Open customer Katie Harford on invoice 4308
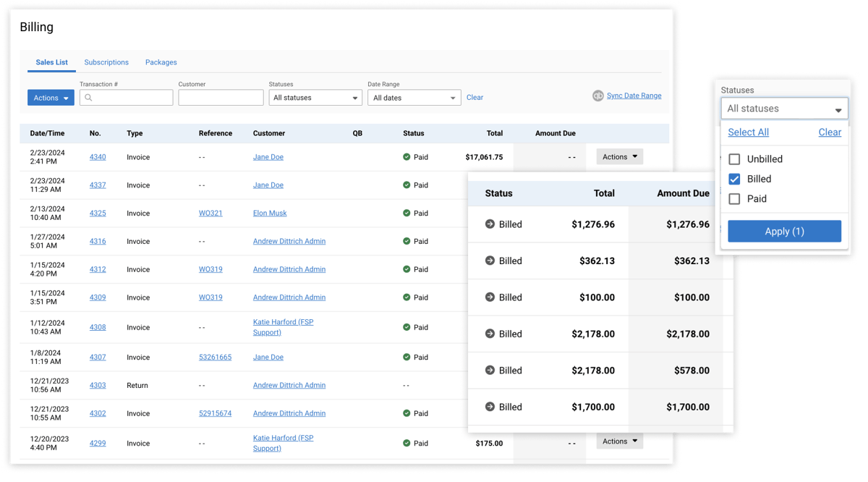This screenshot has height=482, width=868. click(283, 327)
